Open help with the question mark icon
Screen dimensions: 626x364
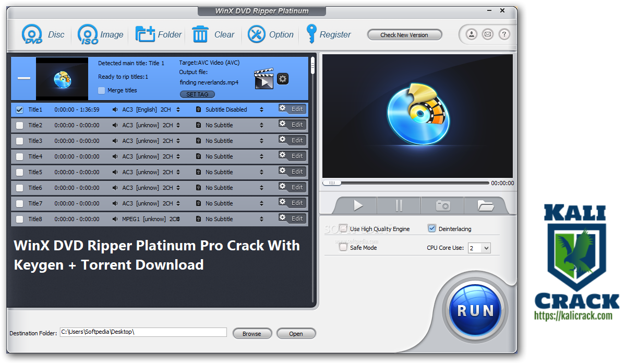click(504, 34)
